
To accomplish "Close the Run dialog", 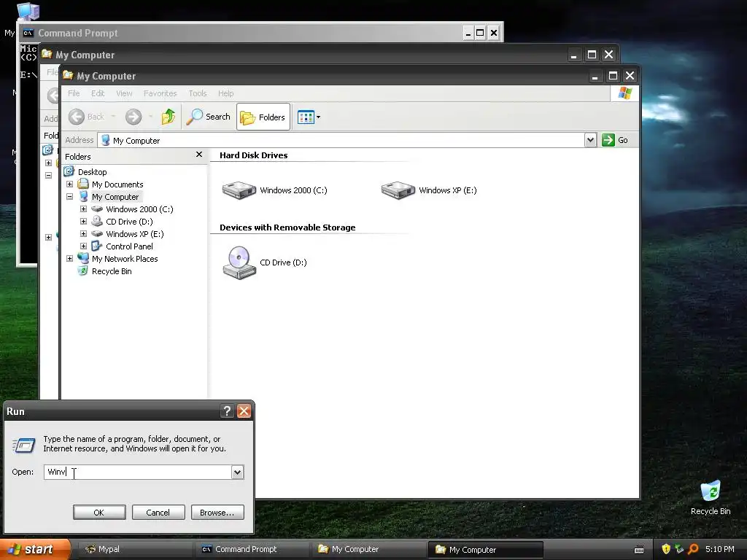I will (x=244, y=411).
